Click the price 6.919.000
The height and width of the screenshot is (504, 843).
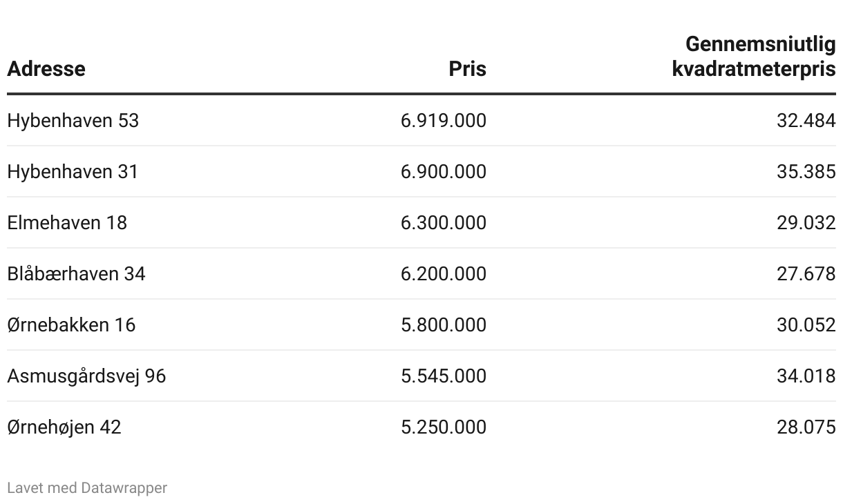click(x=444, y=121)
